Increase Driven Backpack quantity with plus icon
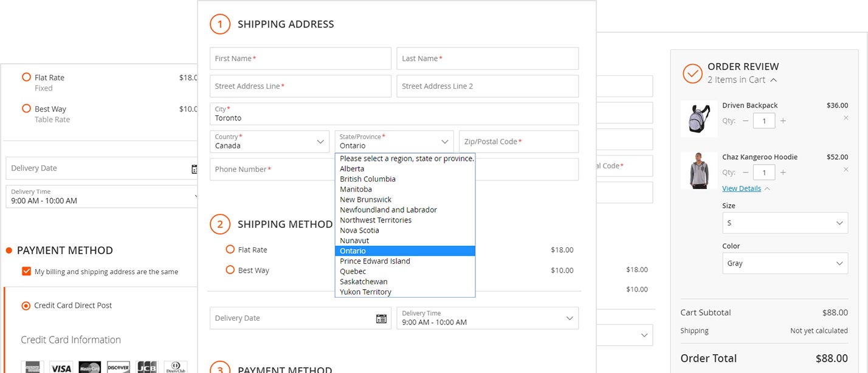868x373 pixels. [783, 121]
